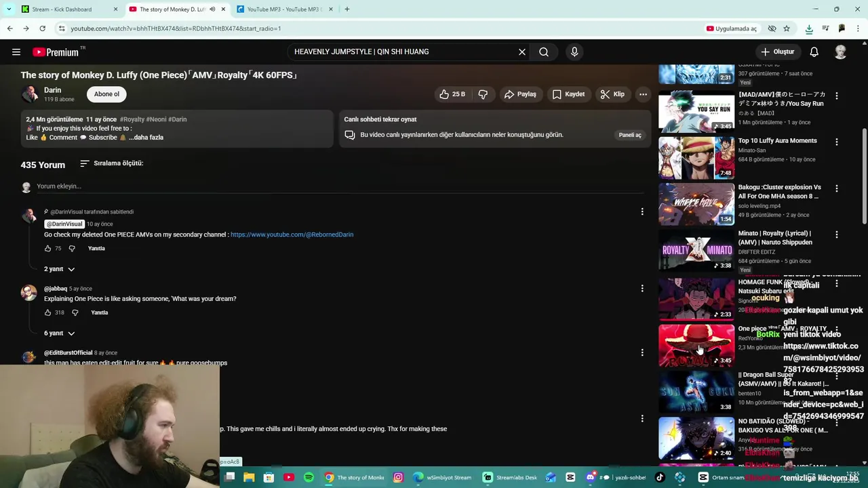
Task: Open File Explorer from the taskbar
Action: click(249, 477)
